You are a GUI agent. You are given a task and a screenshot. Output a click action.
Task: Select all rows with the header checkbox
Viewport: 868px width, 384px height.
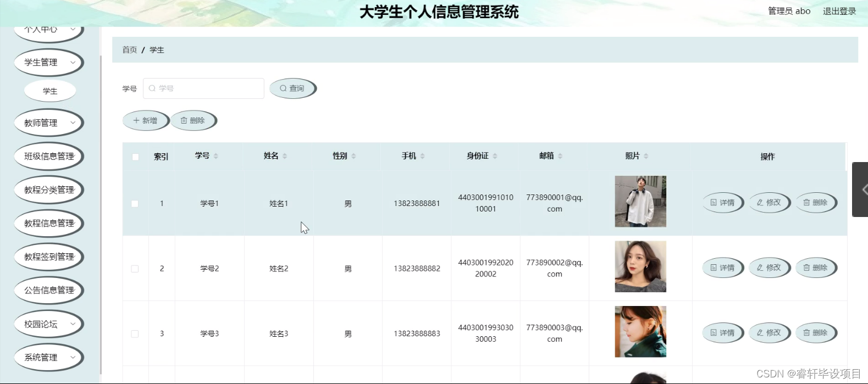point(135,157)
